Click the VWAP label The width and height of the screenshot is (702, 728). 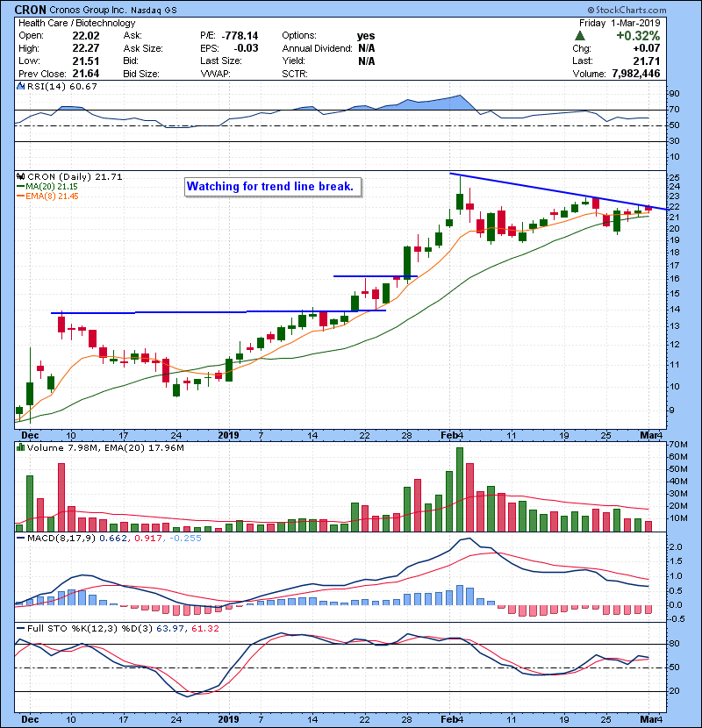coord(215,74)
